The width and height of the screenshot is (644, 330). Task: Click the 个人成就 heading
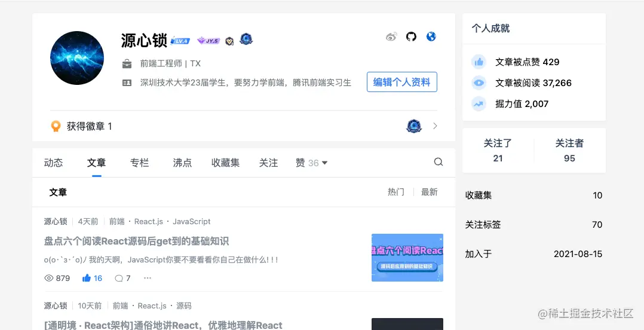coord(490,28)
